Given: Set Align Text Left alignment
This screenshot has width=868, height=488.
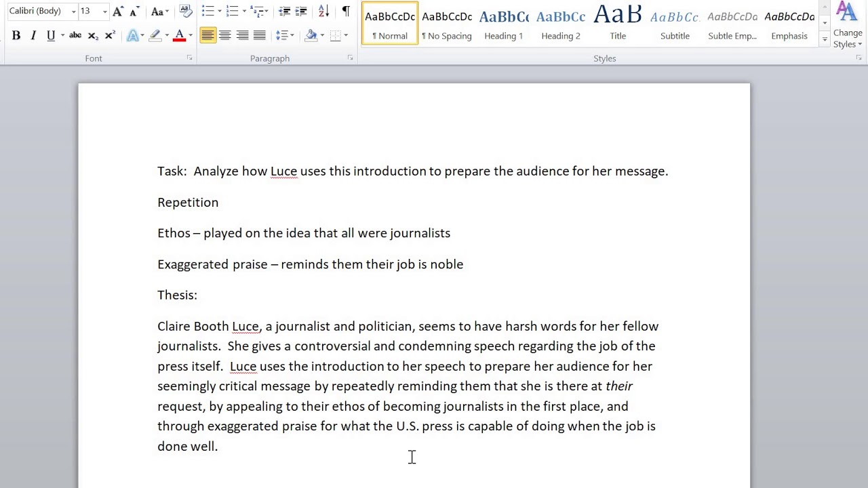Looking at the screenshot, I should (x=208, y=35).
